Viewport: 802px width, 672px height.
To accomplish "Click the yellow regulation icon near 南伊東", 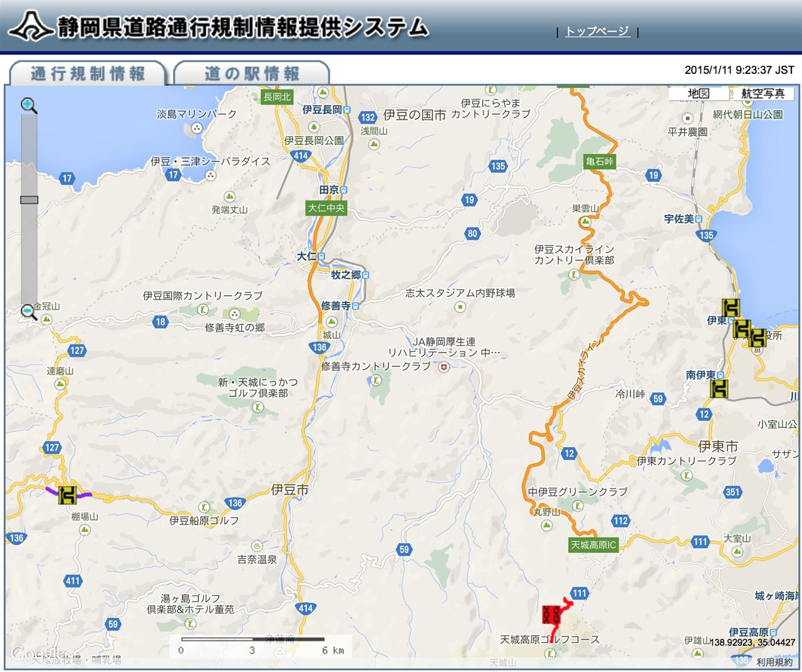I will tap(720, 389).
